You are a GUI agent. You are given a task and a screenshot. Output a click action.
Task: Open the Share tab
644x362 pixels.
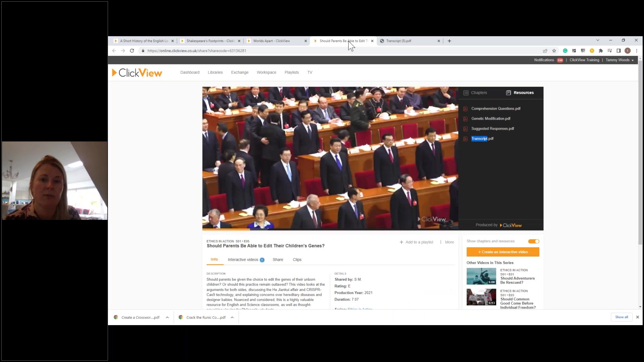click(278, 260)
